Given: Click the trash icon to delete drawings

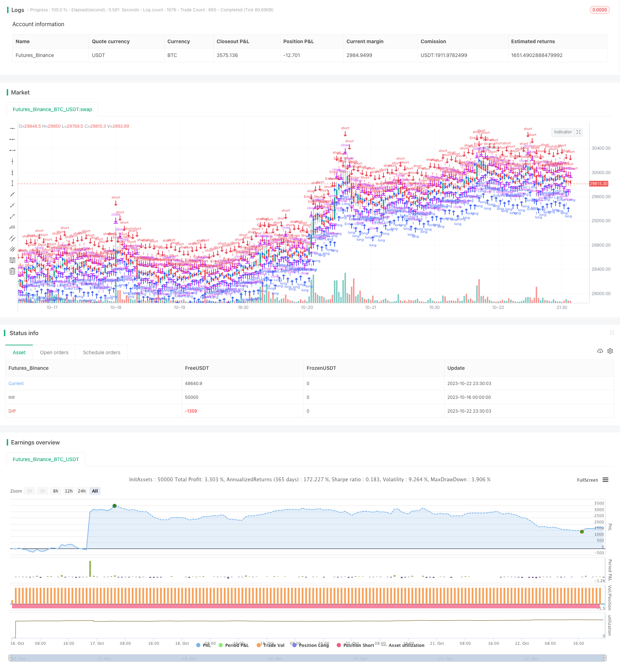Looking at the screenshot, I should coord(12,271).
